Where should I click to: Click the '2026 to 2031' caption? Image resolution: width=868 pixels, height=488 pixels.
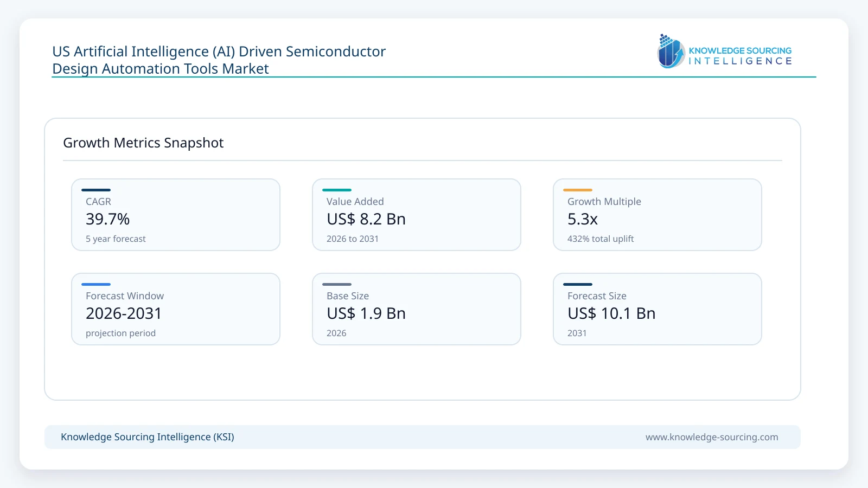coord(353,239)
